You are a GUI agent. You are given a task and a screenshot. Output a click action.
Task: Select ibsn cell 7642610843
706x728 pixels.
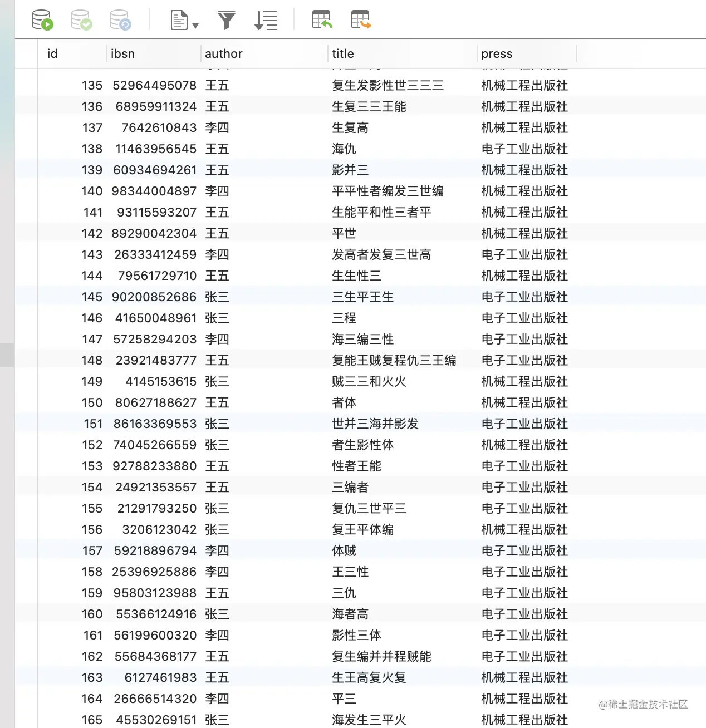(159, 128)
